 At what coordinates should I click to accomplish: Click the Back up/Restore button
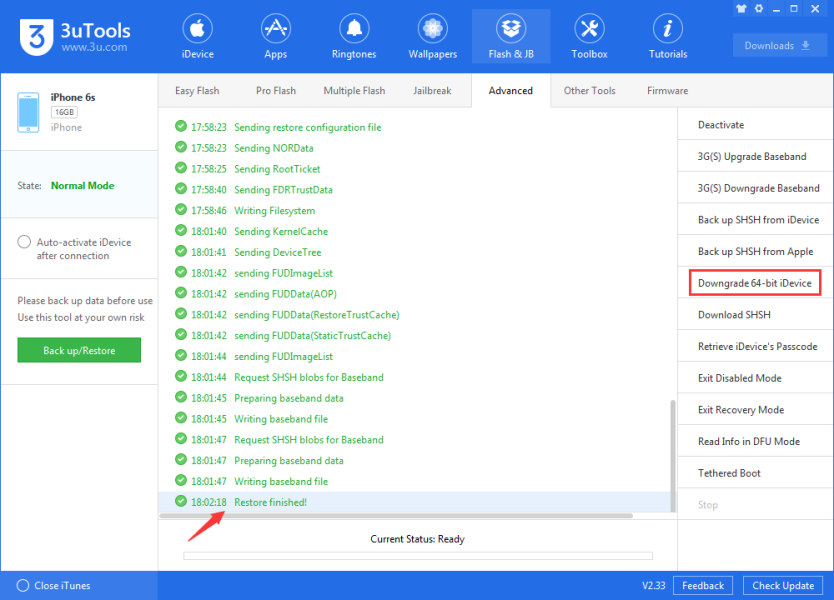79,350
